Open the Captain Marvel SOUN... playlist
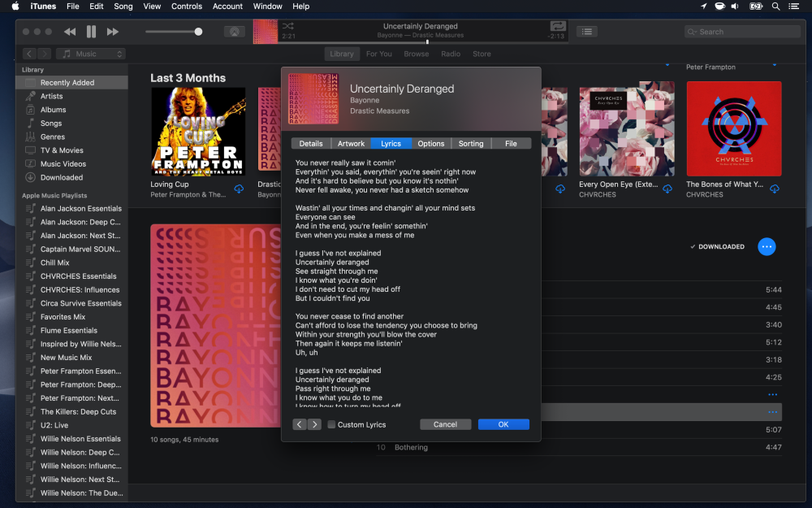 [x=72, y=249]
